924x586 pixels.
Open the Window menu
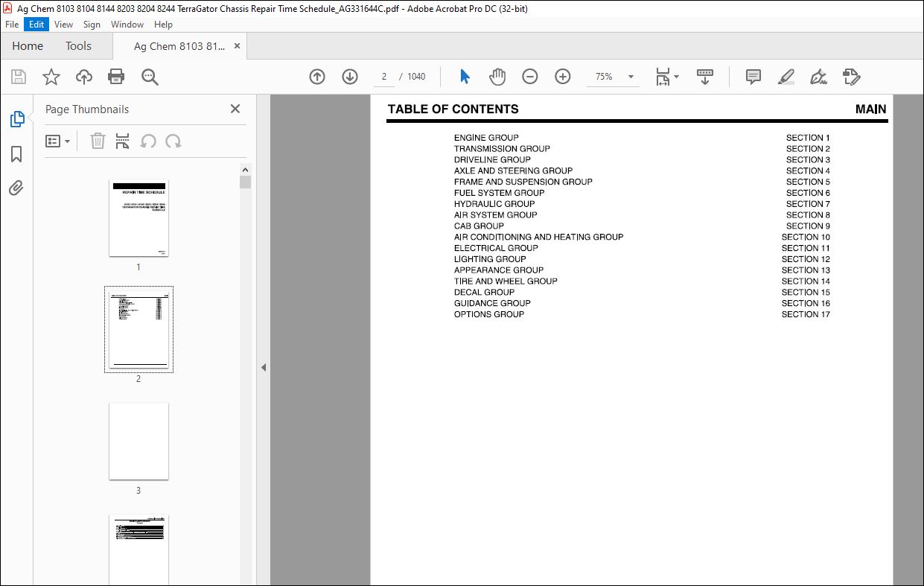[x=127, y=25]
